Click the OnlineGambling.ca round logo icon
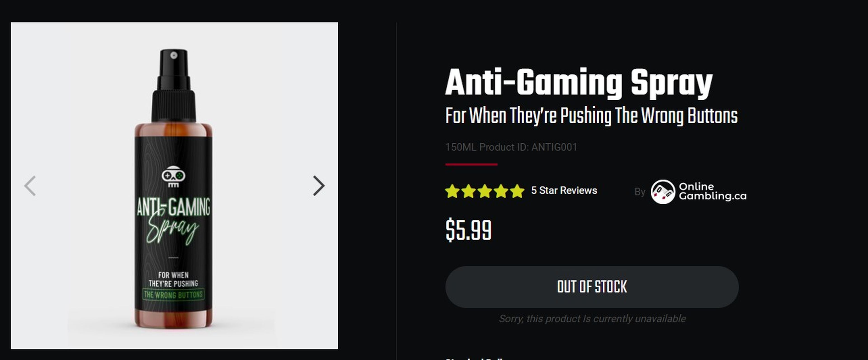Image resolution: width=868 pixels, height=360 pixels. click(663, 192)
